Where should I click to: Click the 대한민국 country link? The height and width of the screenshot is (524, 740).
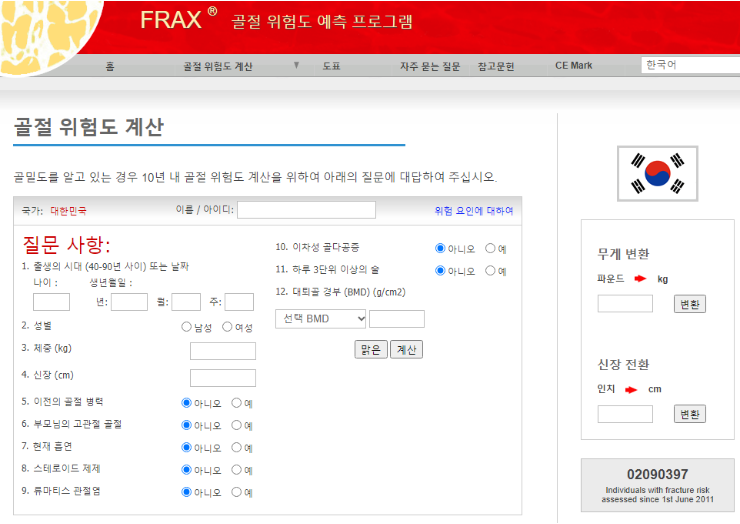(68, 211)
